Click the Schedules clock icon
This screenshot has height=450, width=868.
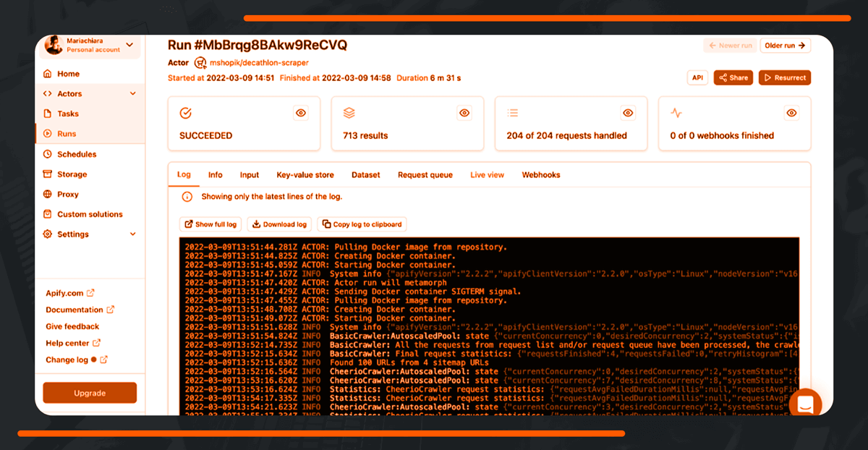click(x=48, y=154)
